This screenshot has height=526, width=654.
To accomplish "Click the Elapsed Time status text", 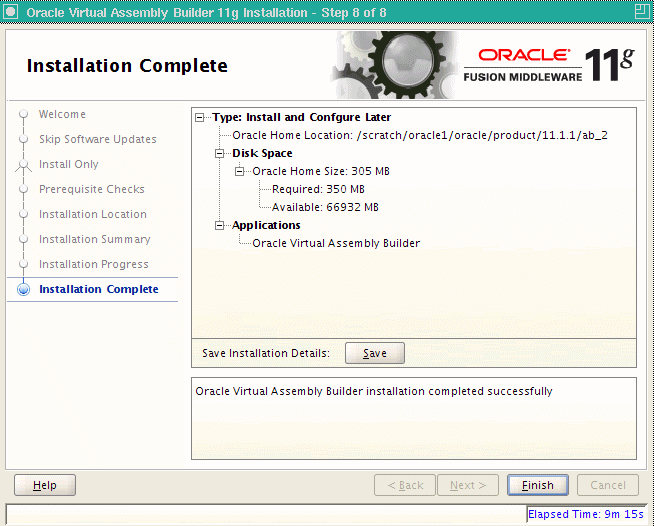I will tap(586, 514).
